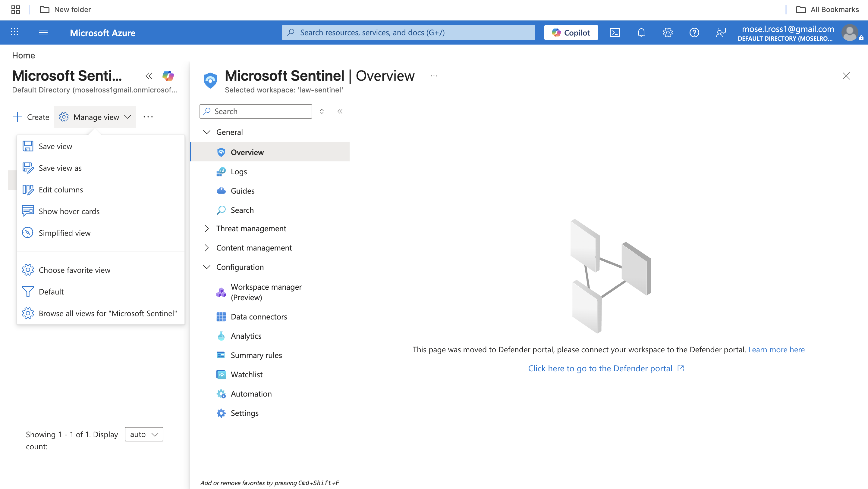Choose Simplified view
This screenshot has width=868, height=489.
click(x=101, y=233)
